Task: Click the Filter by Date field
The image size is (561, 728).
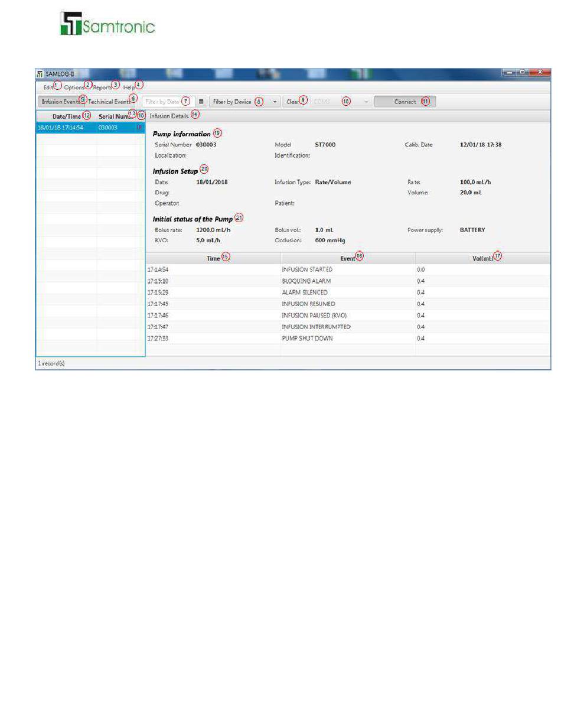Action: click(168, 102)
